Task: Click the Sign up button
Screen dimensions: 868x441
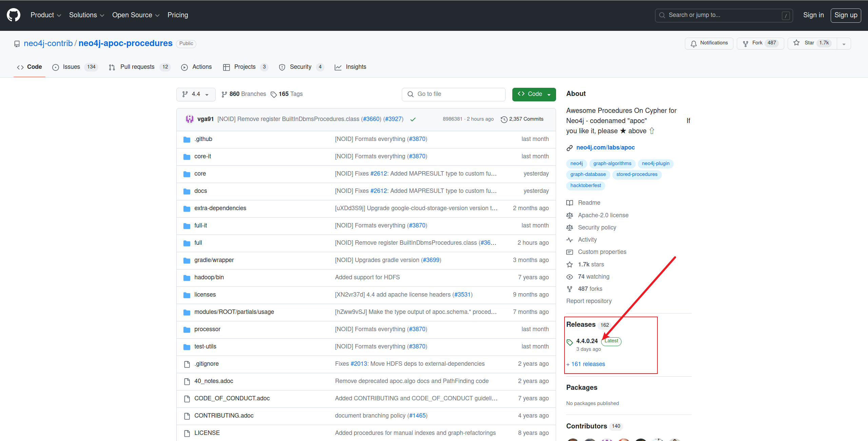Action: coord(846,15)
